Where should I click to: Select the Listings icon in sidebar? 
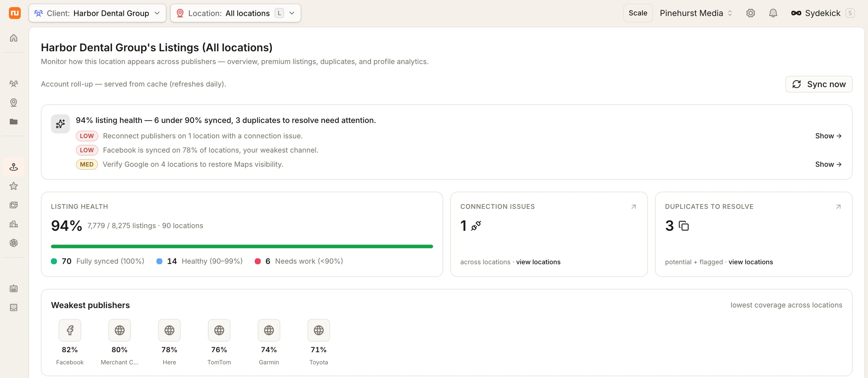(x=14, y=167)
